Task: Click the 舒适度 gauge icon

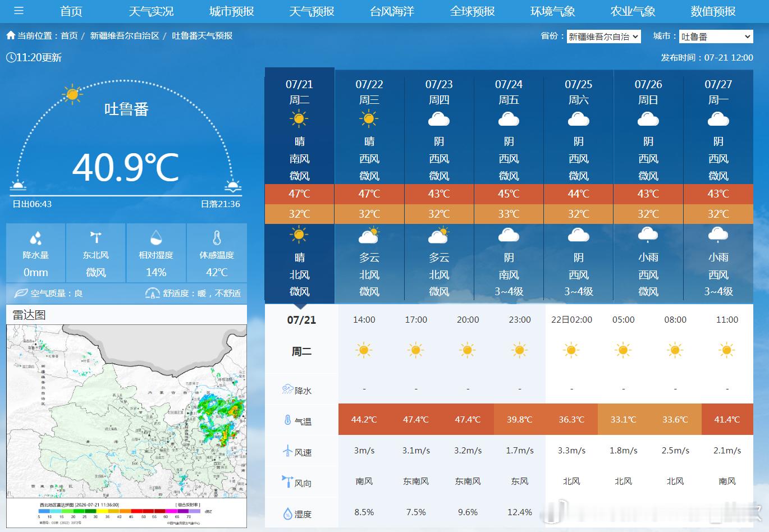Action: point(153,293)
